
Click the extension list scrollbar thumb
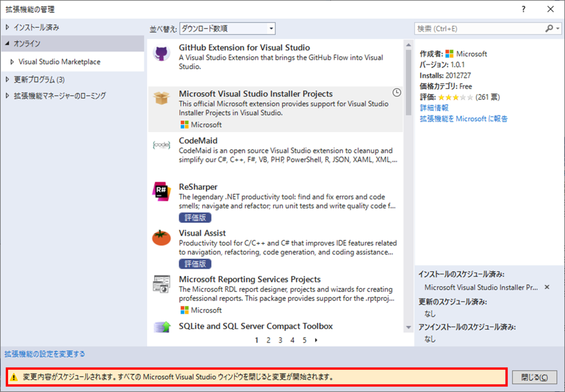coord(408,82)
